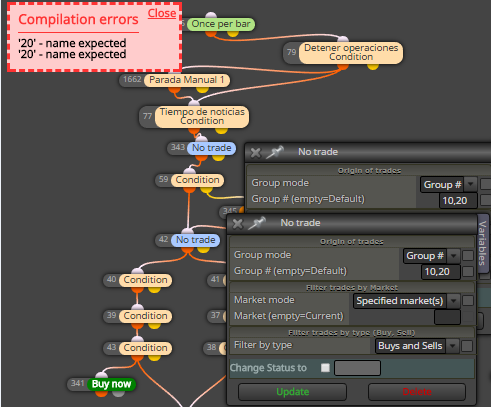Click the Update button in the No trade panel
Screen dimensions: 491x407
pyautogui.click(x=292, y=392)
